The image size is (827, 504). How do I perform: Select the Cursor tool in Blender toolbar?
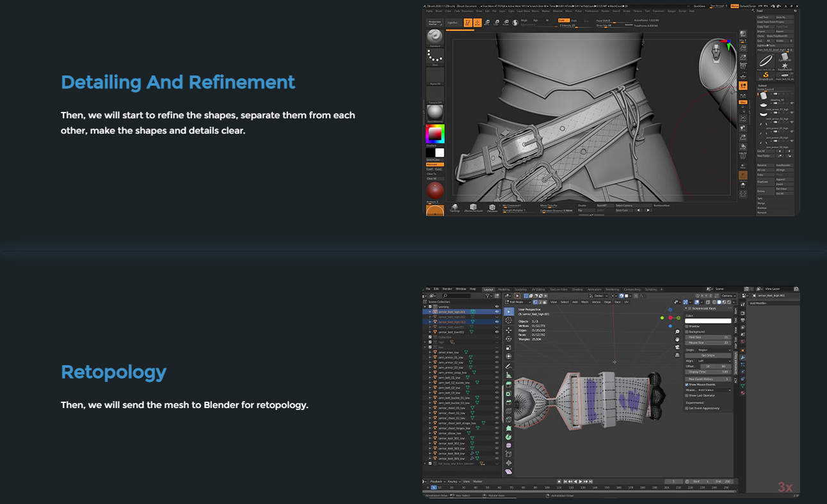[509, 320]
